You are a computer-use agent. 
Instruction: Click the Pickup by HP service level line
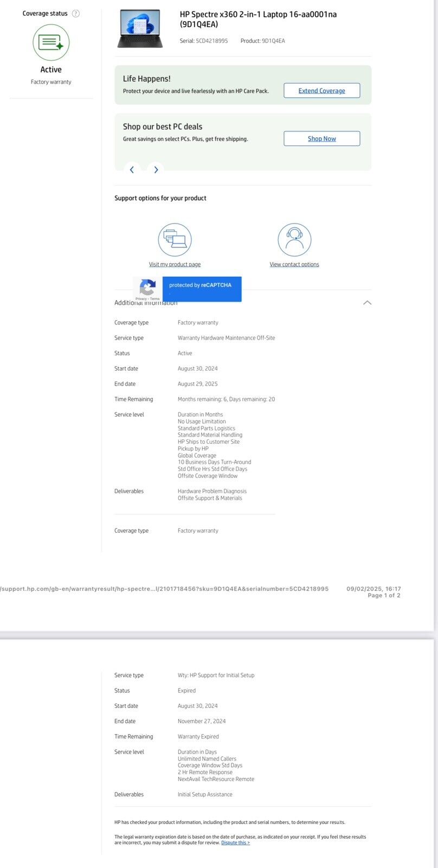click(193, 449)
